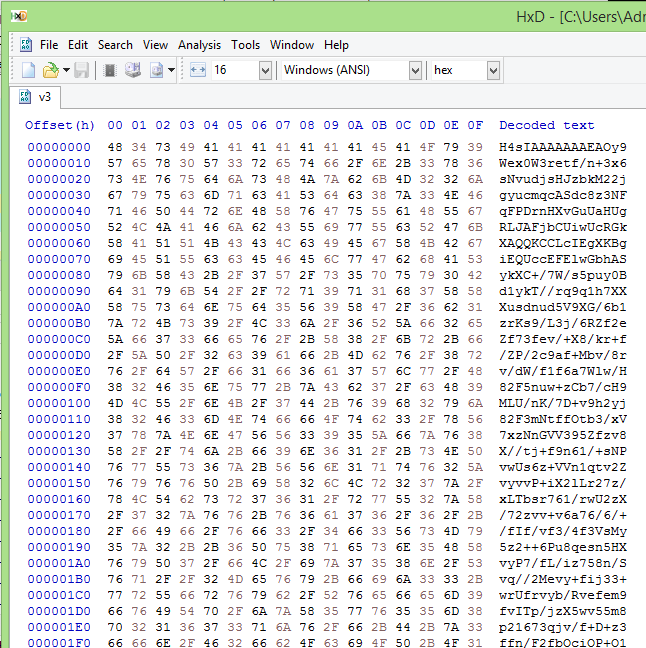Screen dimensions: 646x648
Task: Click decoded text Zf73fev/+X8/kr+f
Action: [563, 340]
